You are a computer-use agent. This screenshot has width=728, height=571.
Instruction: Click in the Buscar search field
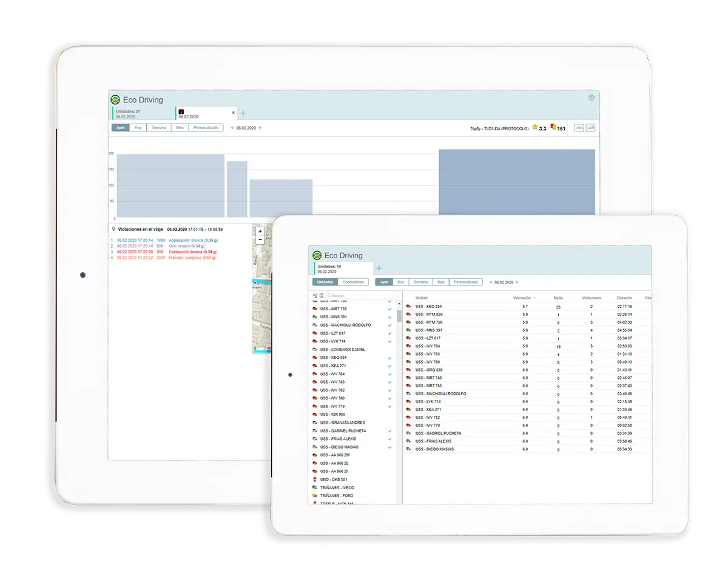pyautogui.click(x=361, y=296)
